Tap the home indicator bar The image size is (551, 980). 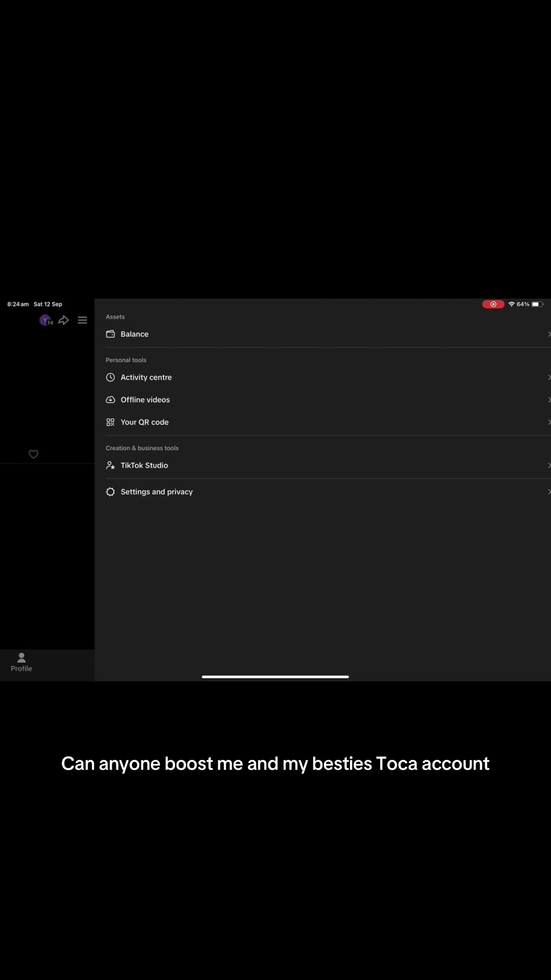(275, 677)
